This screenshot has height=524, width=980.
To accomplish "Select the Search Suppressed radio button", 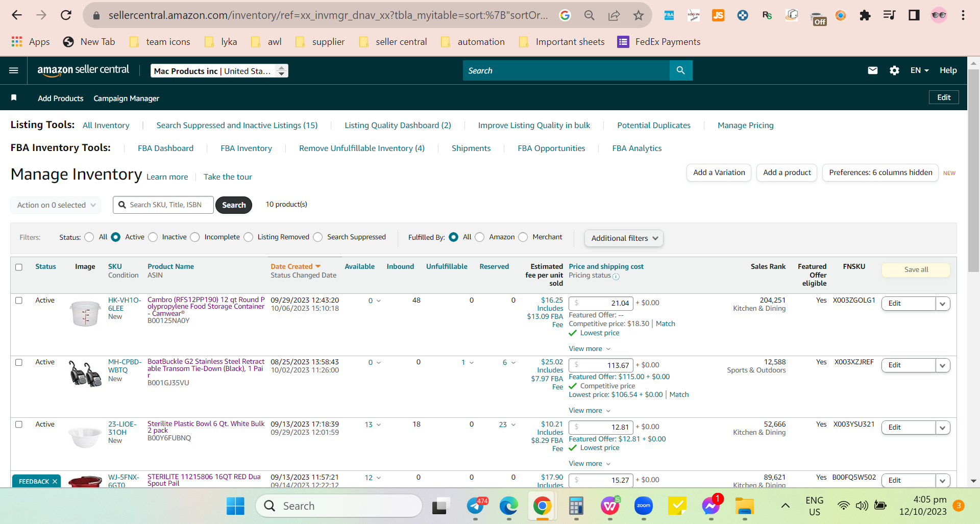I will pyautogui.click(x=318, y=237).
